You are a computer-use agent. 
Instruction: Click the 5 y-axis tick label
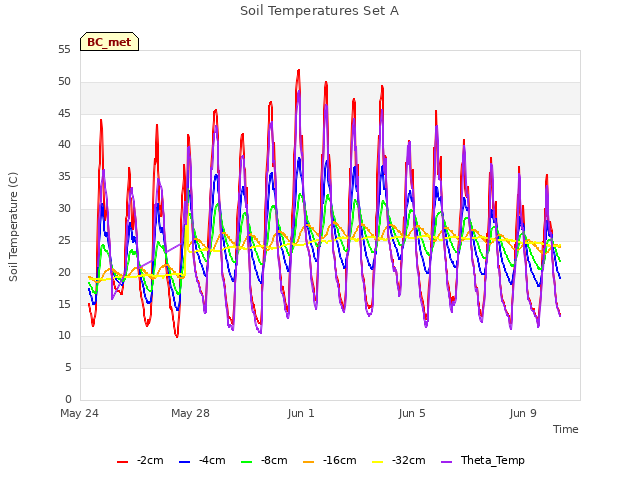coord(68,368)
